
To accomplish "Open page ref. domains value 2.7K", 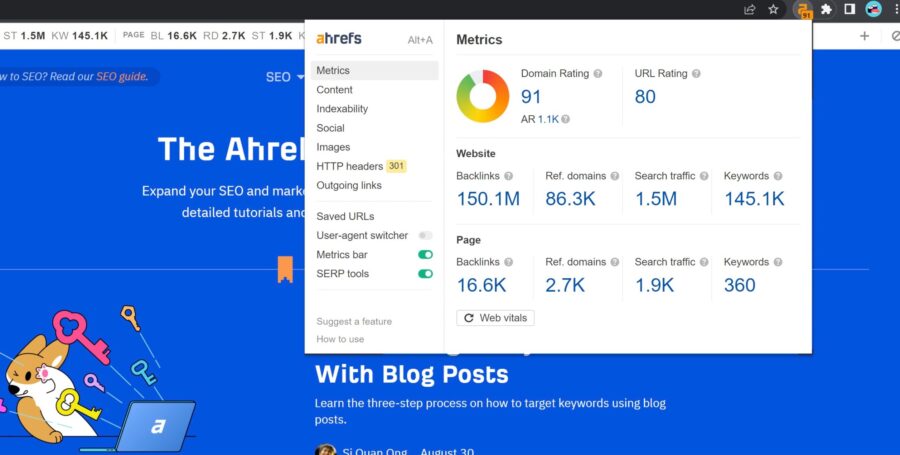I will point(565,285).
